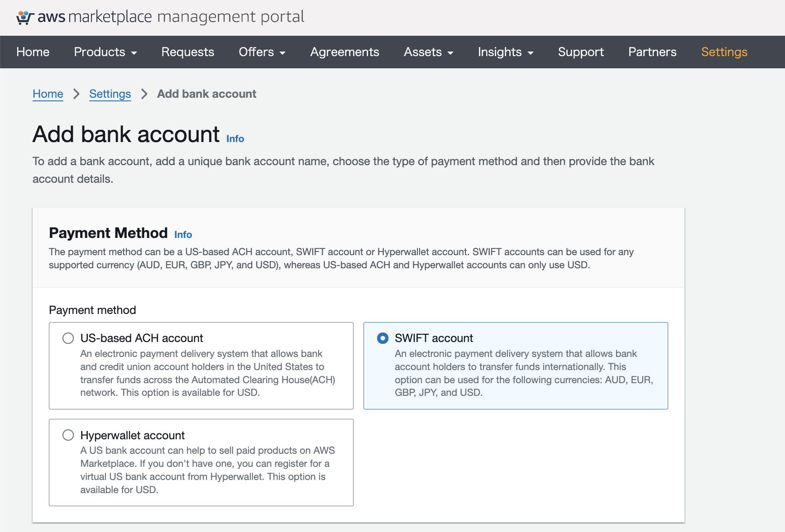Open the Partners nav item
The height and width of the screenshot is (532, 785).
pos(652,52)
